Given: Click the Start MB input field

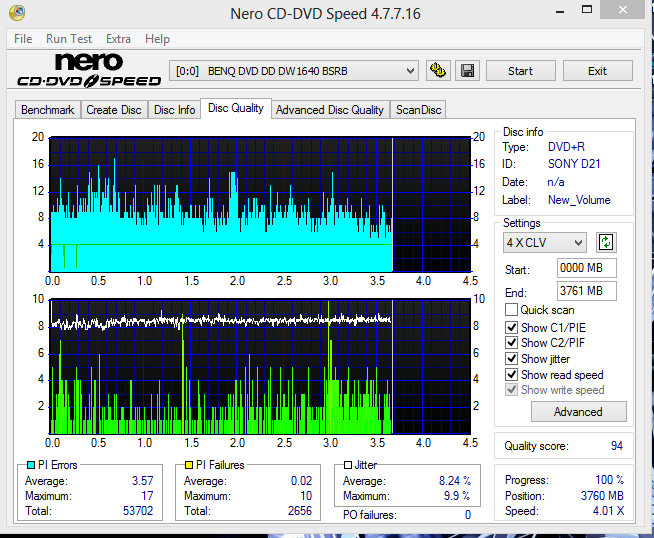Looking at the screenshot, I should (586, 268).
